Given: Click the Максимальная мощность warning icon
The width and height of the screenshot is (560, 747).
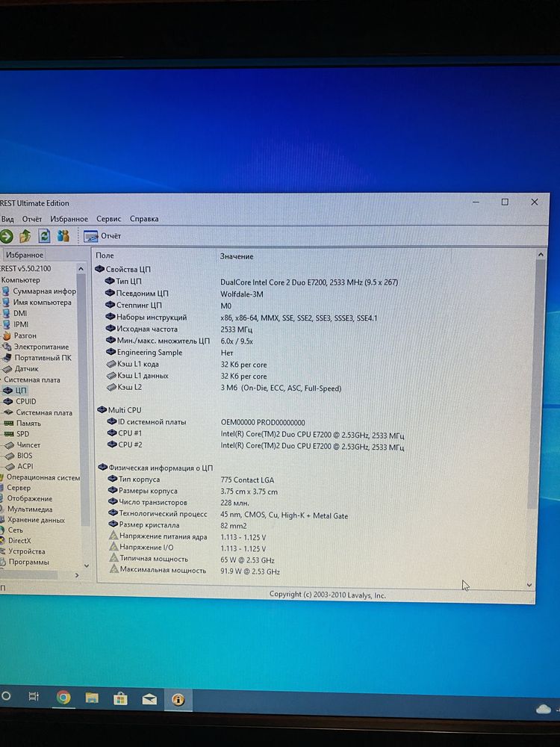Looking at the screenshot, I should click(113, 569).
